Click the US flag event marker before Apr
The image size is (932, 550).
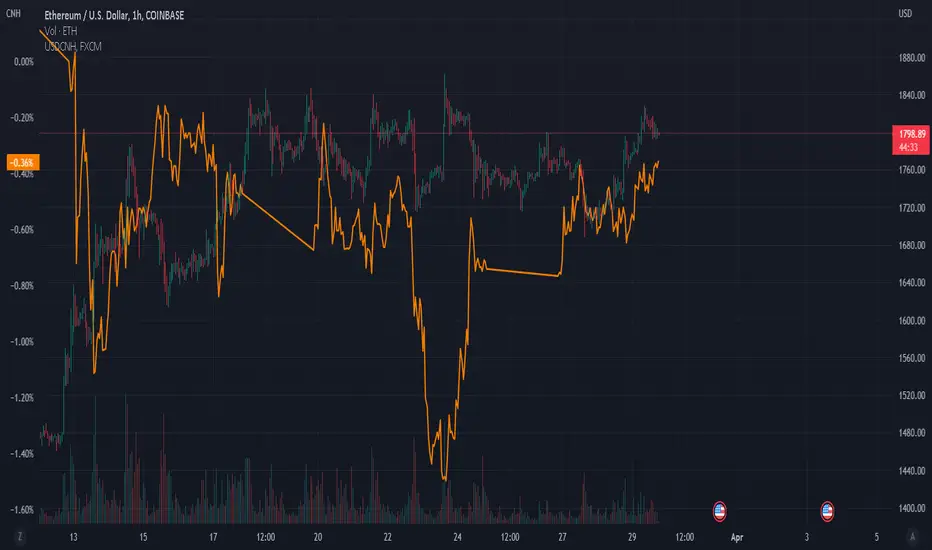click(719, 511)
